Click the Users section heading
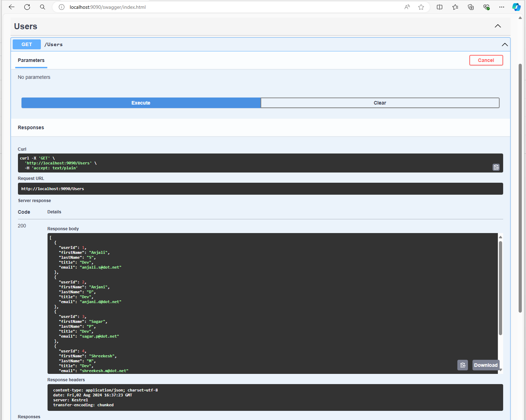 click(25, 26)
